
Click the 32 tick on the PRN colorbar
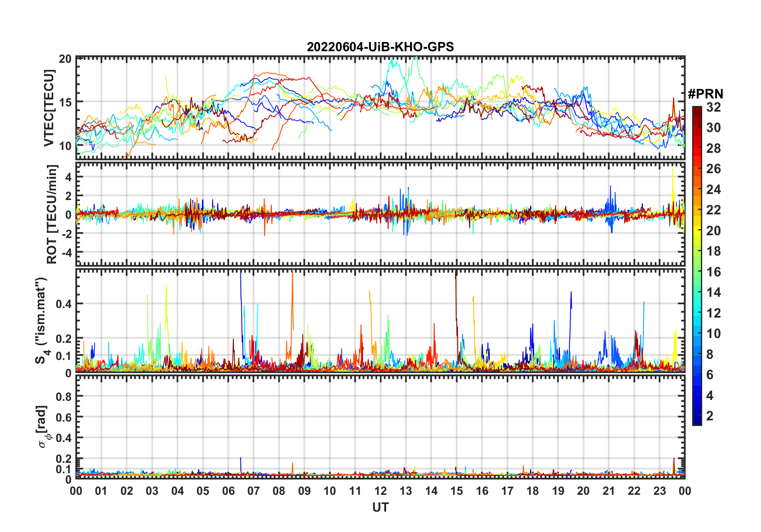point(713,107)
